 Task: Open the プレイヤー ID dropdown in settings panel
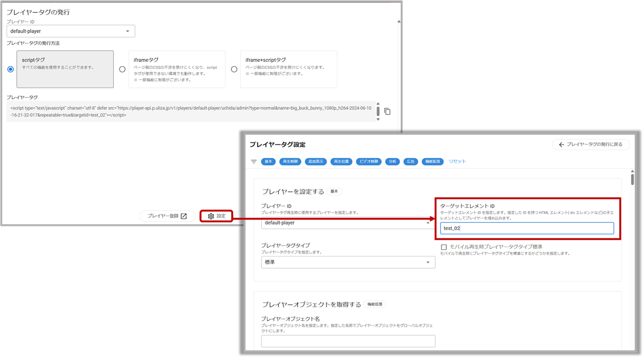348,223
